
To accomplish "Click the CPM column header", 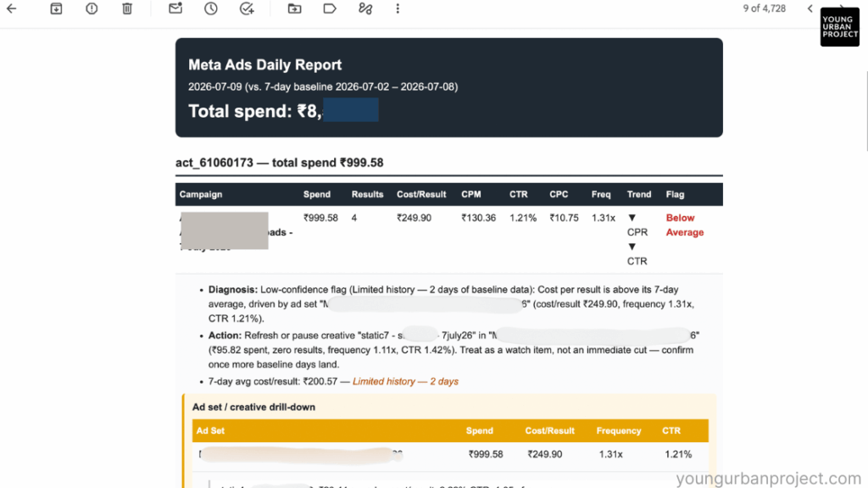I will click(471, 195).
